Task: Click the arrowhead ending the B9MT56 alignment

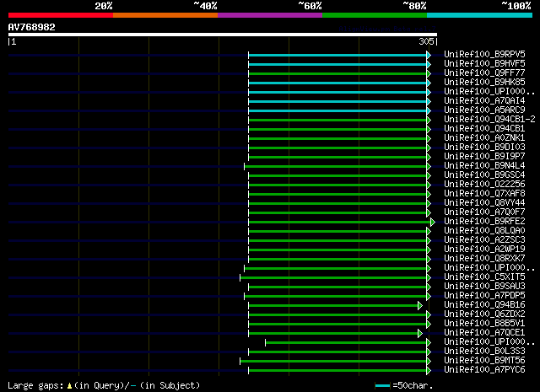Action: 429,362
